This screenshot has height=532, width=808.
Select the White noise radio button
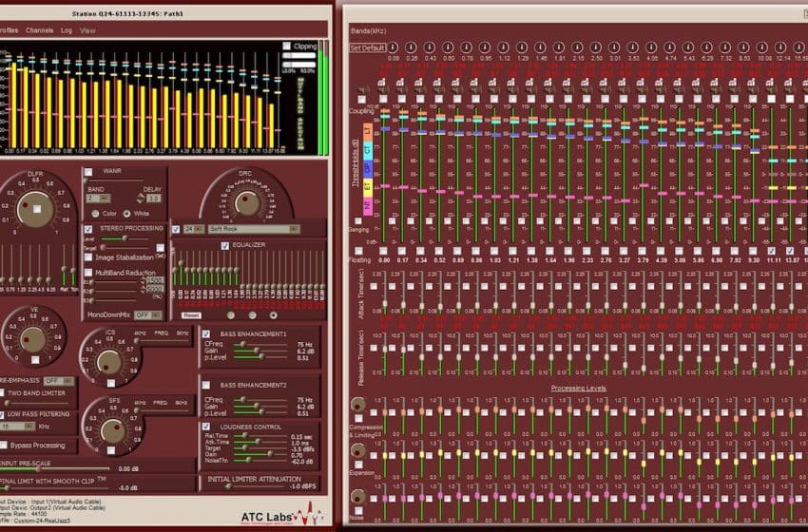(127, 213)
